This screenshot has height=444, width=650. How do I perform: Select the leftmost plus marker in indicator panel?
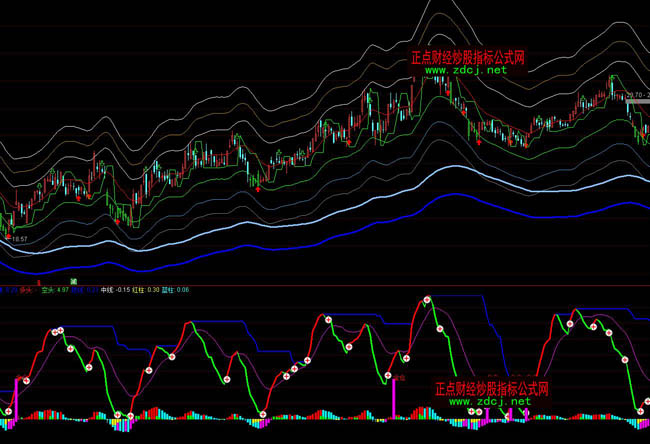7,411
